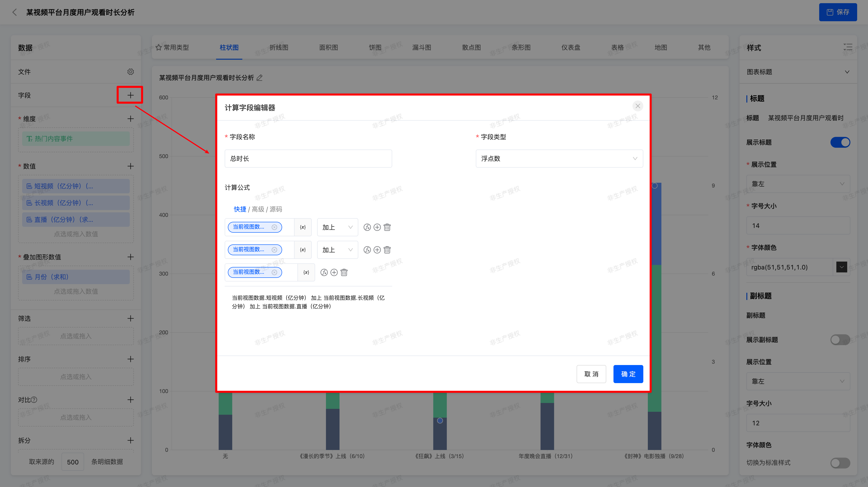Click the 取消 button
The width and height of the screenshot is (868, 487).
pos(591,374)
